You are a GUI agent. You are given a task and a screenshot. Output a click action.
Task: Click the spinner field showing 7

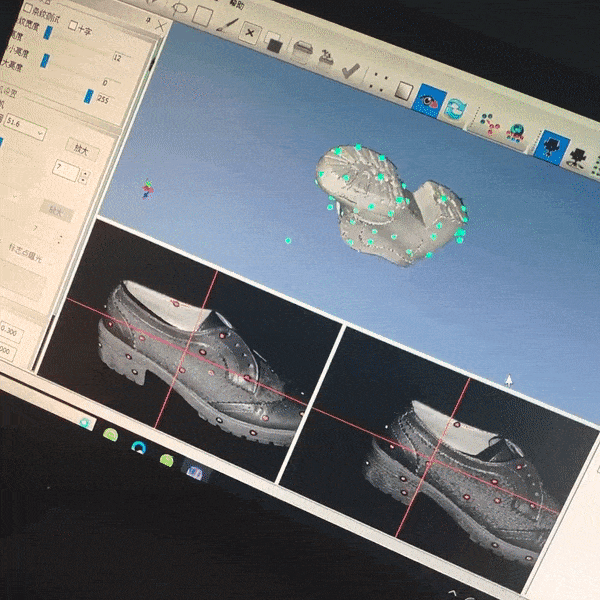(65, 171)
